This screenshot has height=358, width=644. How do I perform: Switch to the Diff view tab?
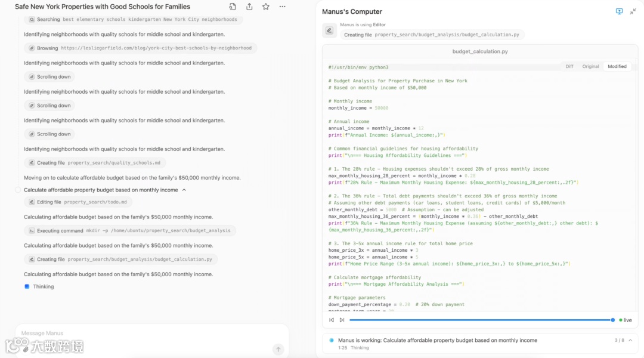click(x=569, y=66)
